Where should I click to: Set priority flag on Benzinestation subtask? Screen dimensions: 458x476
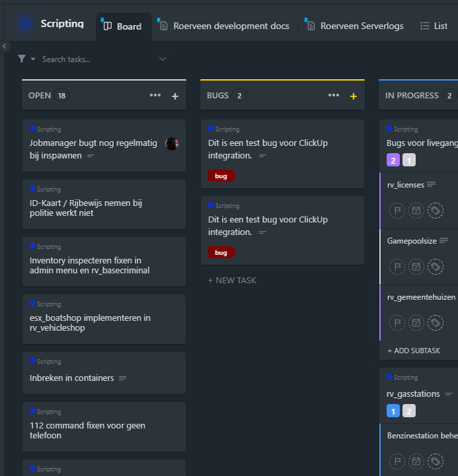pyautogui.click(x=397, y=461)
